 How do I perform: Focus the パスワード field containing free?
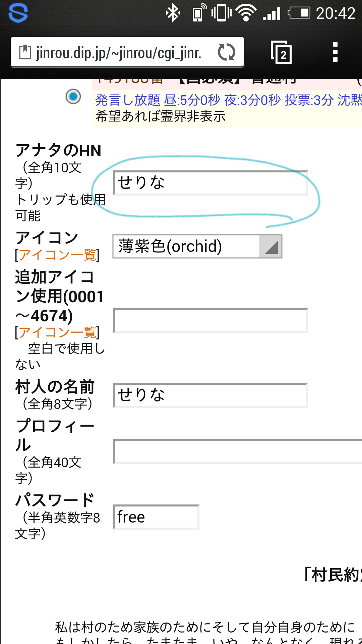tap(156, 517)
